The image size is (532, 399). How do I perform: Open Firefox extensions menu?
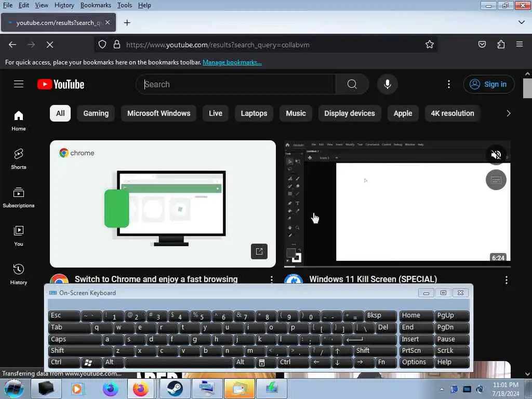click(501, 45)
